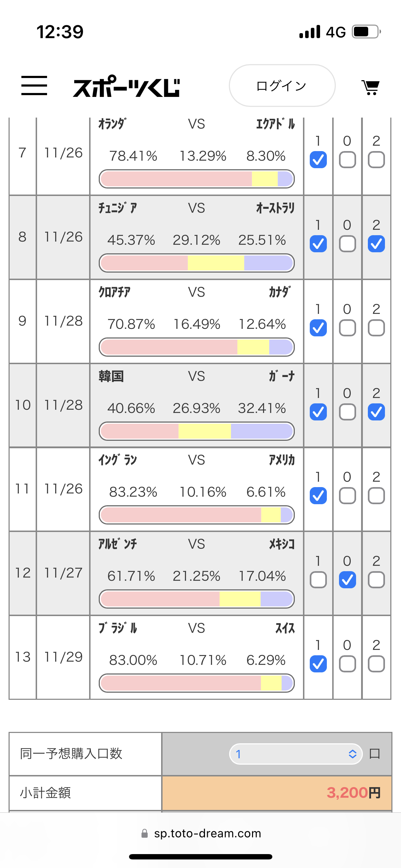Check option 1 for アルゼンチン vs メキシコ
The height and width of the screenshot is (868, 401).
318,580
